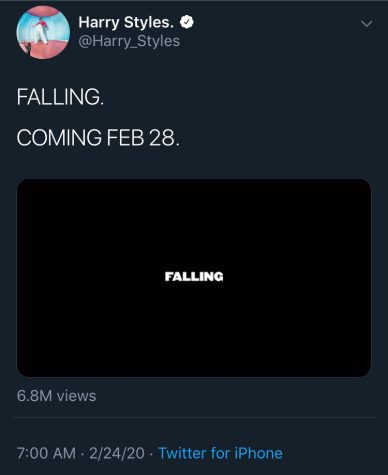The width and height of the screenshot is (388, 475).
Task: Select the FALLING. tweet text line
Action: click(60, 97)
